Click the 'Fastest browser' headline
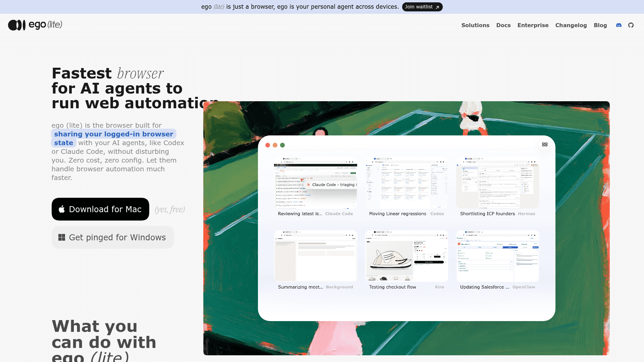The image size is (644, 362). (108, 73)
